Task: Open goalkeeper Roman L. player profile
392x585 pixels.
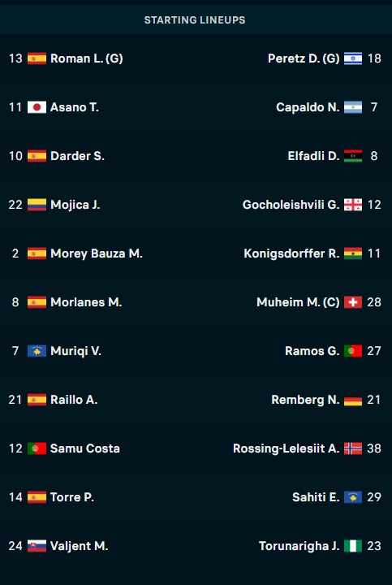Action: click(x=87, y=58)
